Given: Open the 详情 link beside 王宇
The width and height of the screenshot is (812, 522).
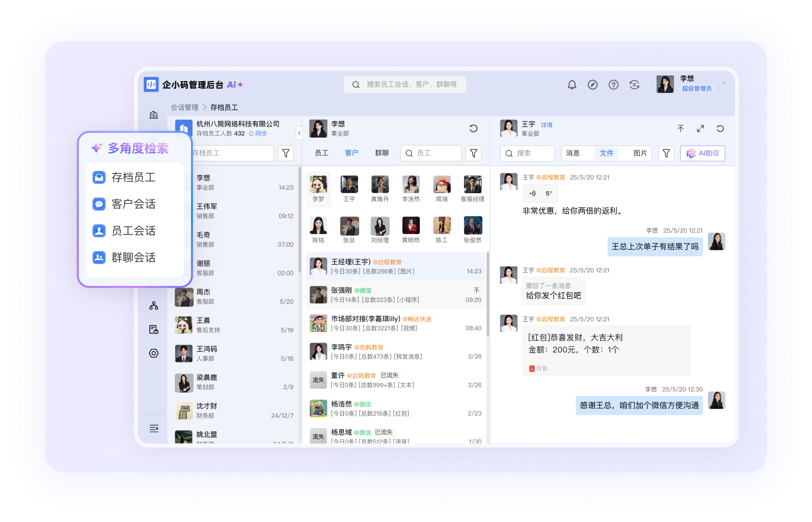Looking at the screenshot, I should tap(547, 125).
